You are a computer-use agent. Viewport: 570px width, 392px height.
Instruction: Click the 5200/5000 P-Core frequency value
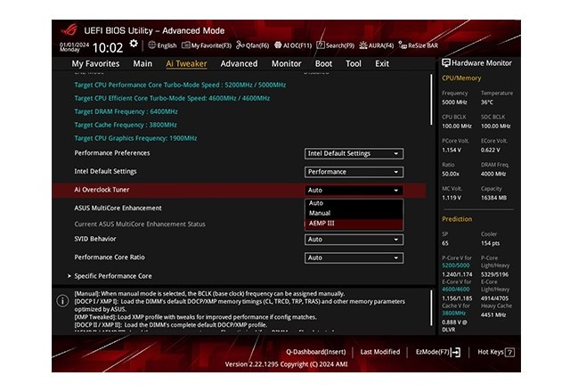(x=455, y=265)
